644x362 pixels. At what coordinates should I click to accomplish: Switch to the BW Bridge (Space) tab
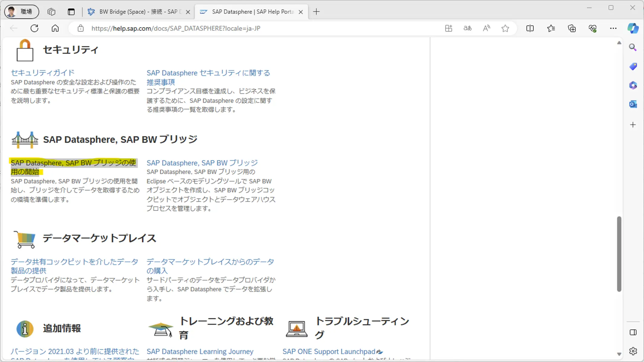click(139, 12)
